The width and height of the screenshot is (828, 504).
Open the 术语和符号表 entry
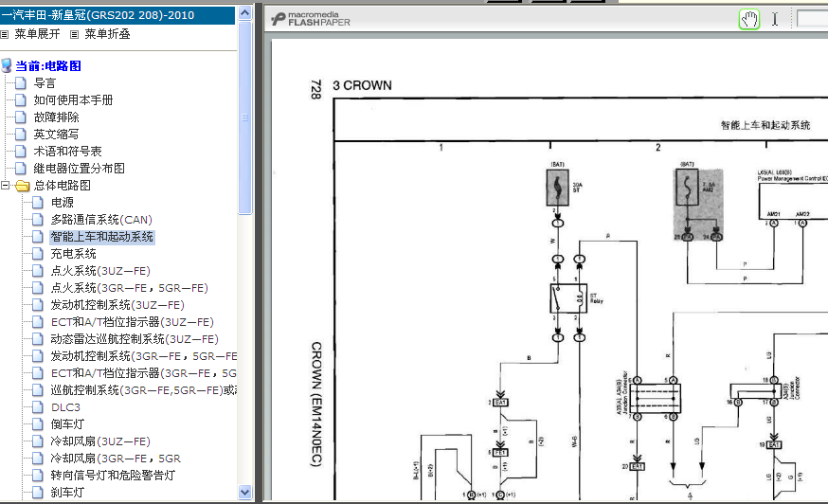tap(67, 151)
